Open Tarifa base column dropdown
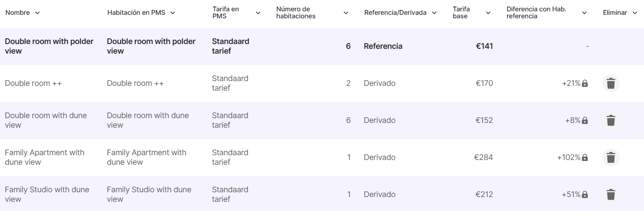This screenshot has height=211, width=644. pos(488,13)
